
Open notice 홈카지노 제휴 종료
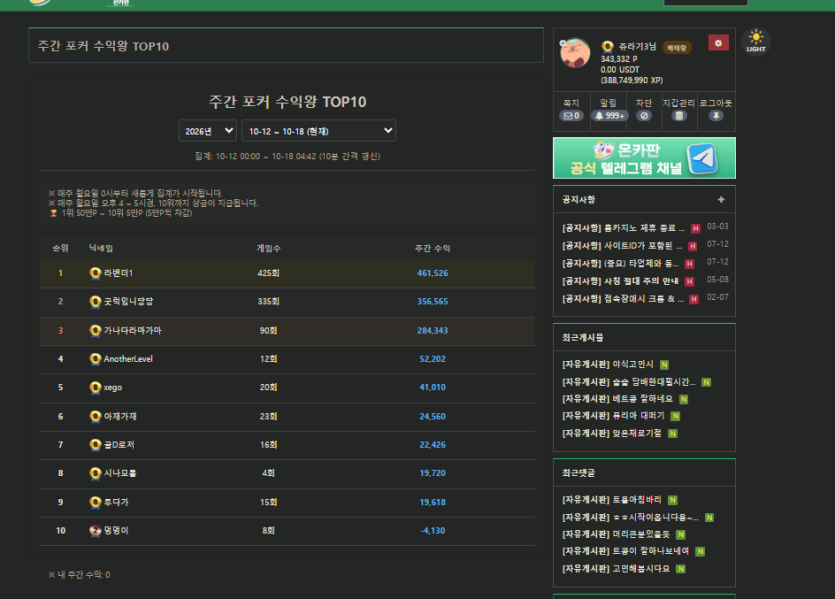(x=624, y=228)
